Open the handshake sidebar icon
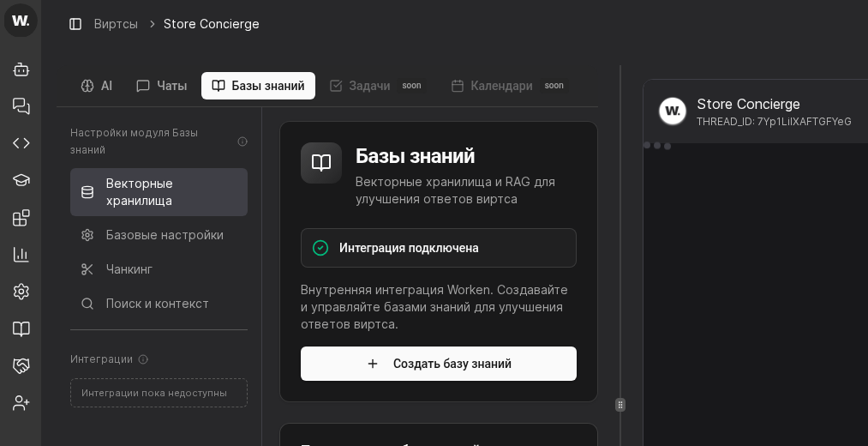 (21, 365)
